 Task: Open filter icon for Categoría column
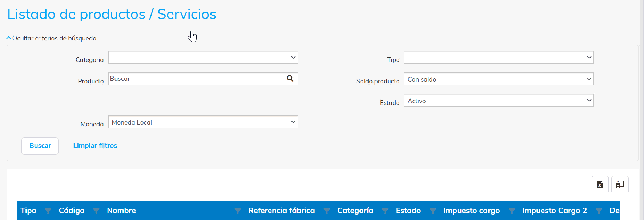pyautogui.click(x=385, y=211)
